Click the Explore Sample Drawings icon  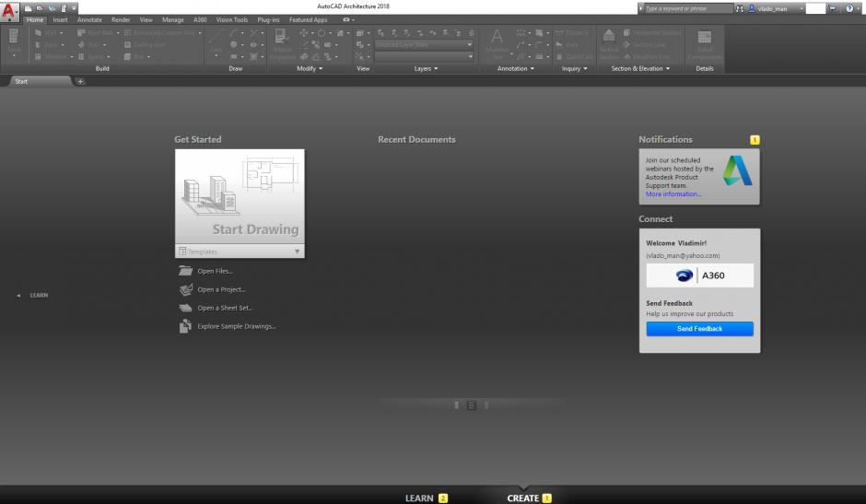click(185, 326)
